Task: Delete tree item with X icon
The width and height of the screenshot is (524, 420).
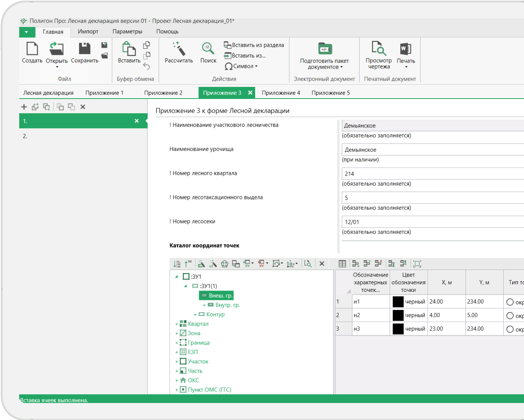Action: tap(321, 264)
